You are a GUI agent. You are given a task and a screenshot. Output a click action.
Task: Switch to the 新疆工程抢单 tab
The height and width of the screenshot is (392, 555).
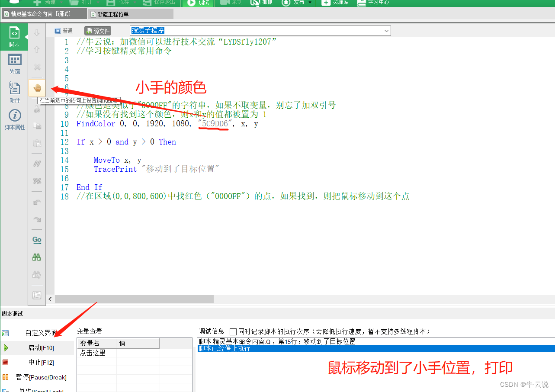tap(131, 14)
